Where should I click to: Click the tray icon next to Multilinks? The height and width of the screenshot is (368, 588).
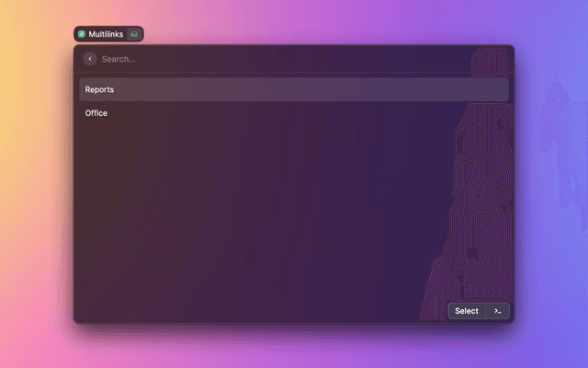134,34
